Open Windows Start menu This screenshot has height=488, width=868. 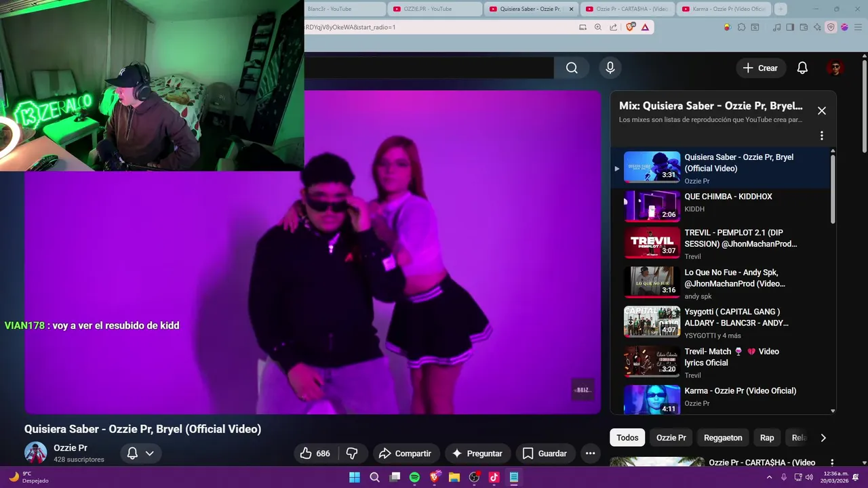pos(355,477)
